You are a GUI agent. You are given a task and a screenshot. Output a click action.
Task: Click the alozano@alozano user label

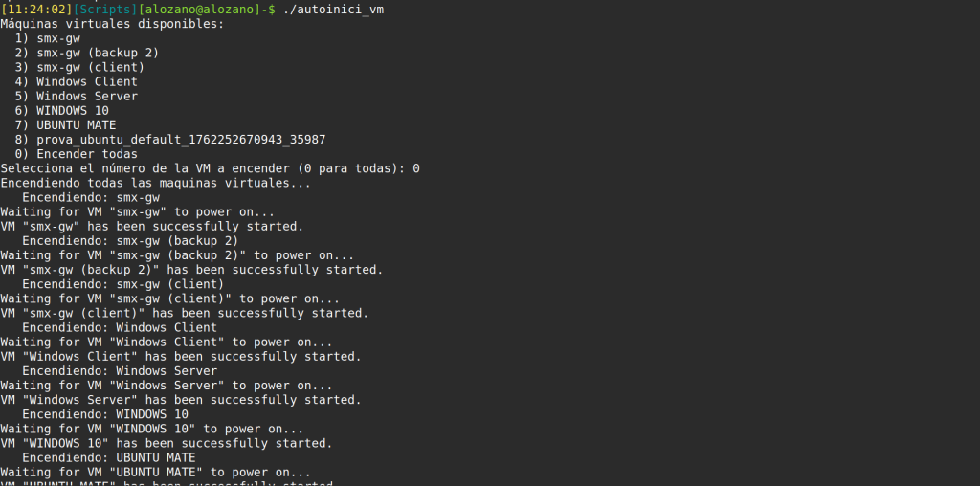pyautogui.click(x=200, y=10)
